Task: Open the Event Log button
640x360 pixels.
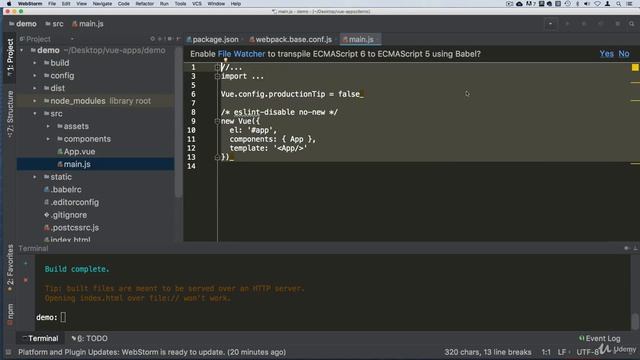Action: 600,338
